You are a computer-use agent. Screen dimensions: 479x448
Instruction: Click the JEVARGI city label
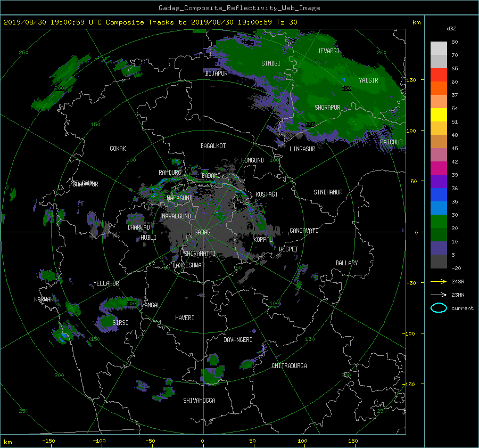[x=328, y=51]
